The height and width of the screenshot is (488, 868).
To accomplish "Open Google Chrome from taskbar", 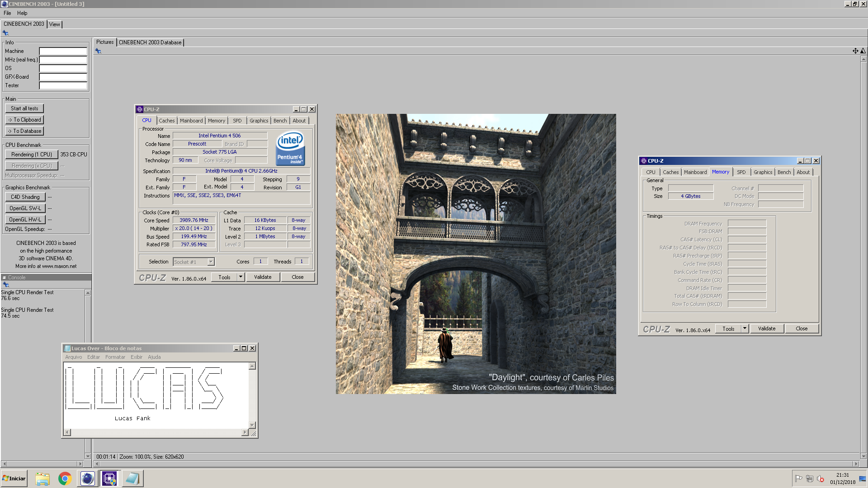I will tap(65, 479).
